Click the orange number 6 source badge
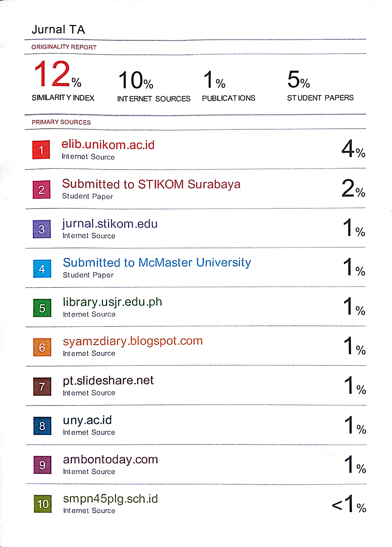Image resolution: width=392 pixels, height=547 pixels. [x=42, y=347]
